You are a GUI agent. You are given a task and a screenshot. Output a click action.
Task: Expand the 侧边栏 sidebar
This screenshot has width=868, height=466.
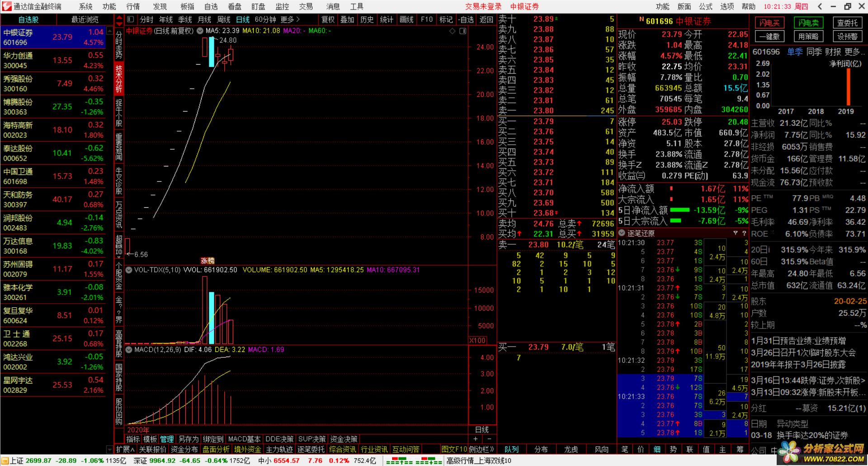click(x=482, y=449)
